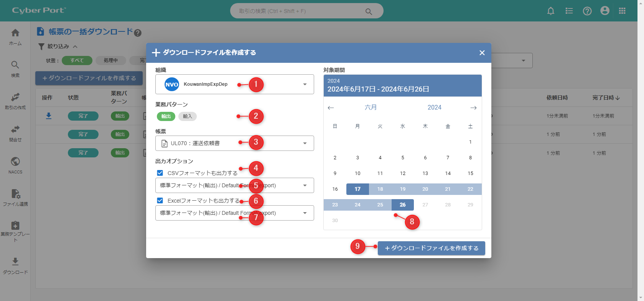
Task: Open the apps grid menu icon
Action: tap(622, 11)
